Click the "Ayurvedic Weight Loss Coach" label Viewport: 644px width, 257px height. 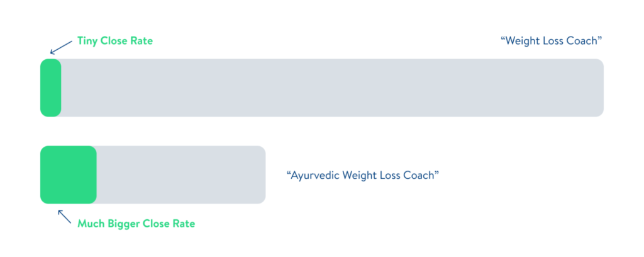[362, 175]
